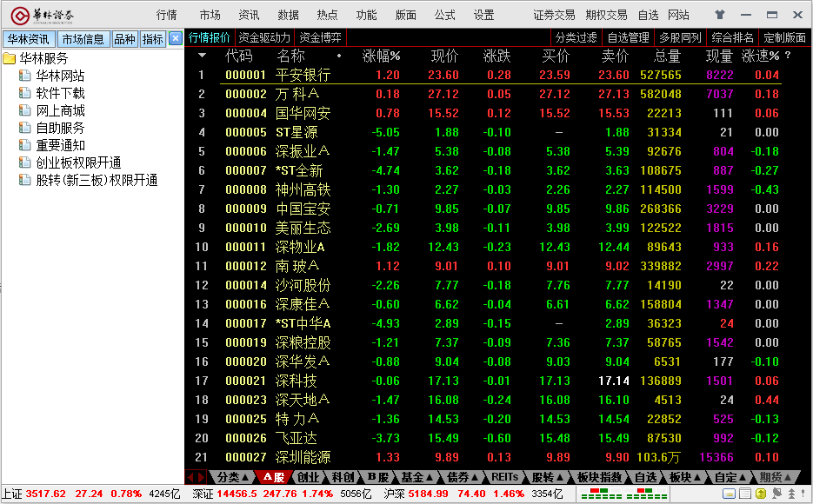Switch to the 资金驱动力 tab
813x504 pixels.
click(x=264, y=37)
